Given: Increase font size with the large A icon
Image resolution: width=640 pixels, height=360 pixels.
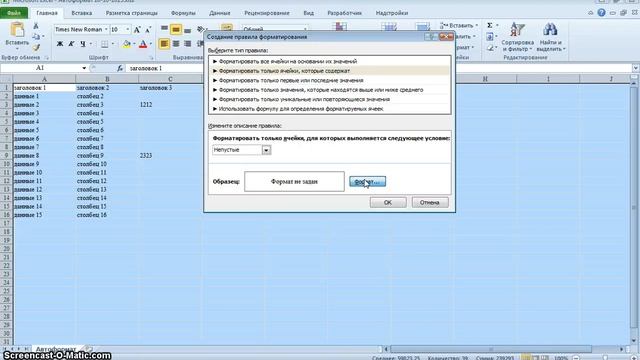Looking at the screenshot, I should 137,29.
